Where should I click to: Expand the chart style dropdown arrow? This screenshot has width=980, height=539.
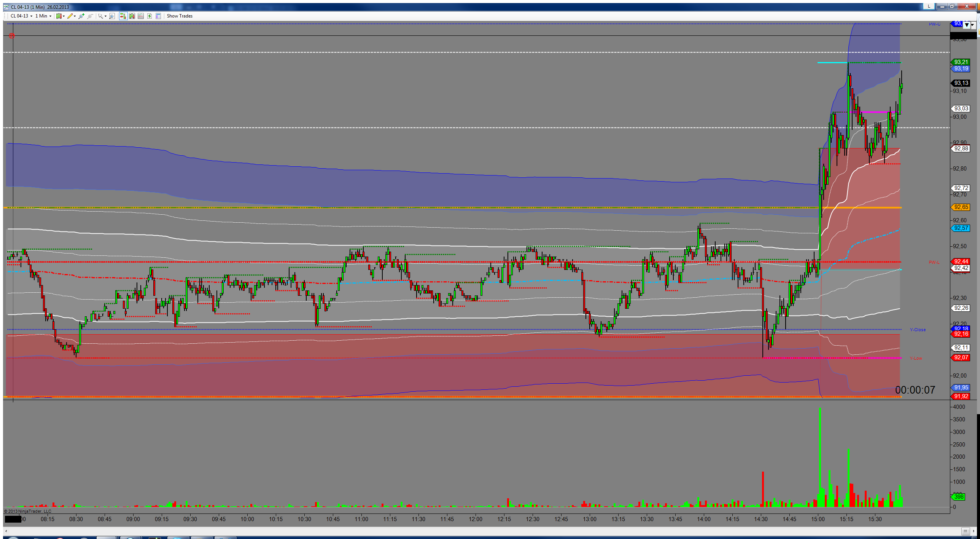click(64, 16)
